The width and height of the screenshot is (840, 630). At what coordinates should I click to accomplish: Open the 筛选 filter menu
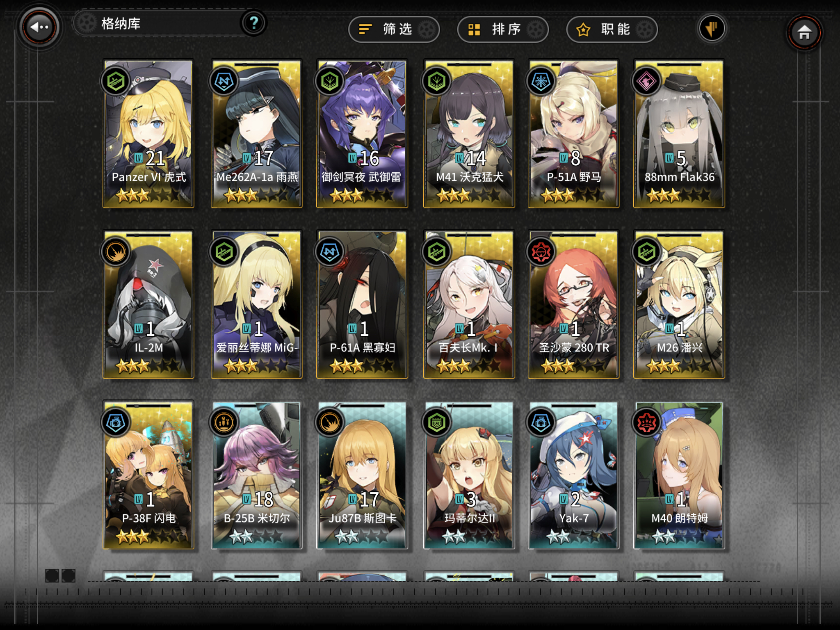point(394,29)
